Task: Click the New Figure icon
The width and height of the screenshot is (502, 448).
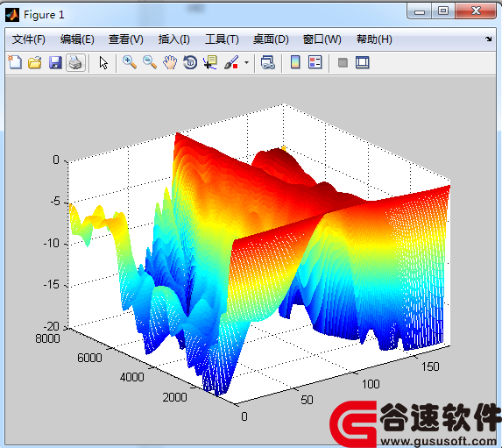Action: tap(15, 62)
